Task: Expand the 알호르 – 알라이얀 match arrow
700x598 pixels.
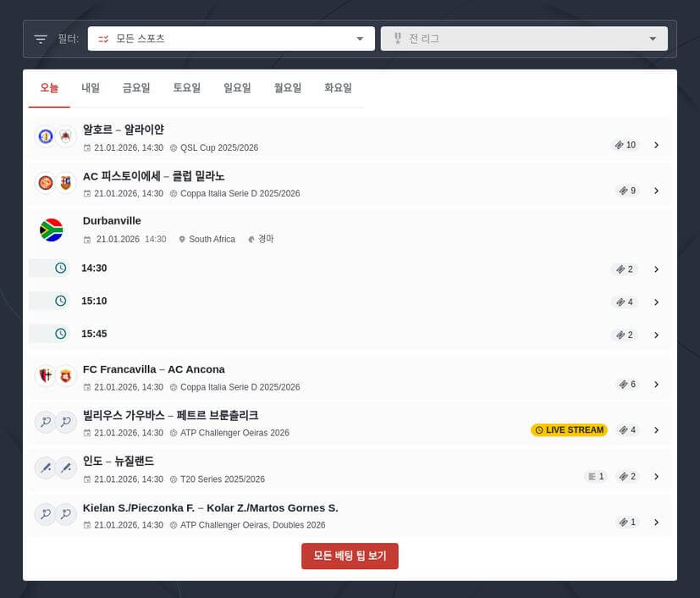Action: (x=656, y=145)
